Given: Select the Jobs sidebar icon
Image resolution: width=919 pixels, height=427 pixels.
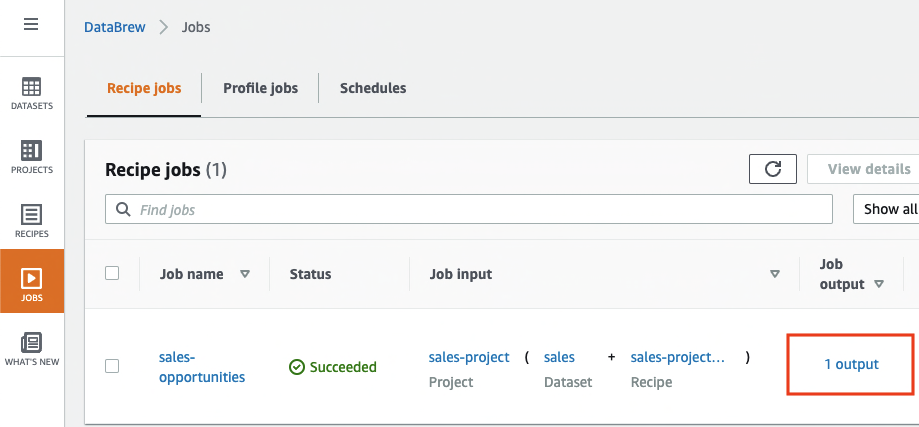Looking at the screenshot, I should [x=31, y=284].
